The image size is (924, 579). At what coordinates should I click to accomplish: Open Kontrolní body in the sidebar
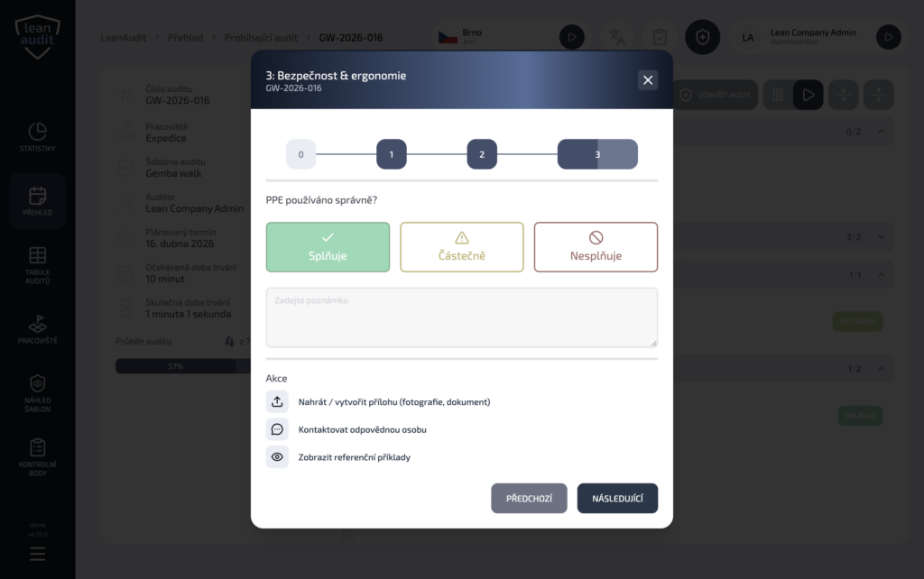tap(38, 456)
